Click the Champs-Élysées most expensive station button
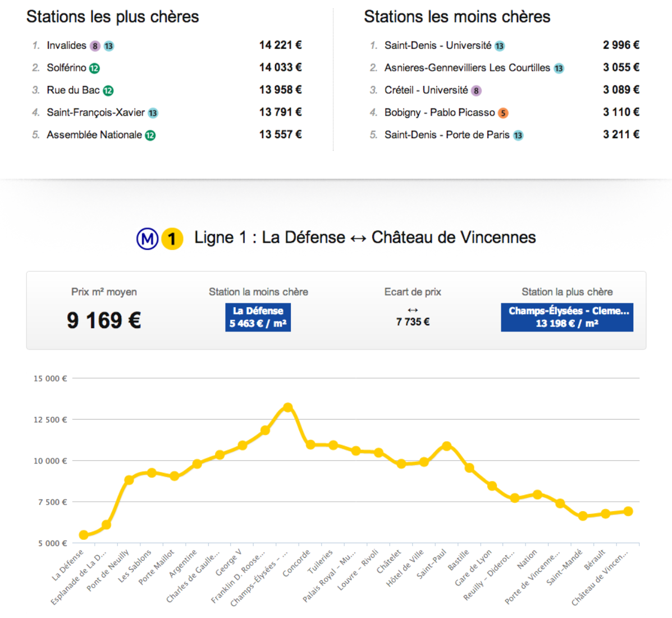Image resolution: width=672 pixels, height=618 pixels. [x=567, y=317]
